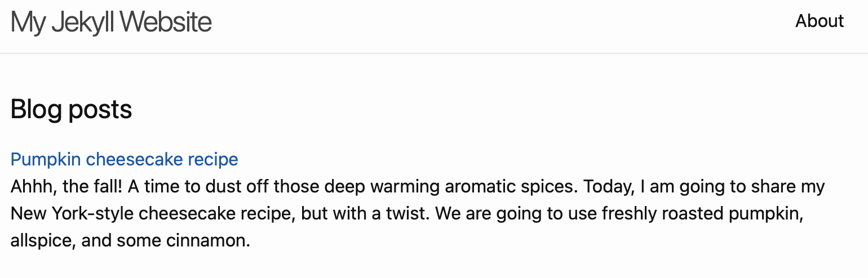Click the word 'Today' in the excerpt
Viewport: 868px width, 278px height.
608,187
